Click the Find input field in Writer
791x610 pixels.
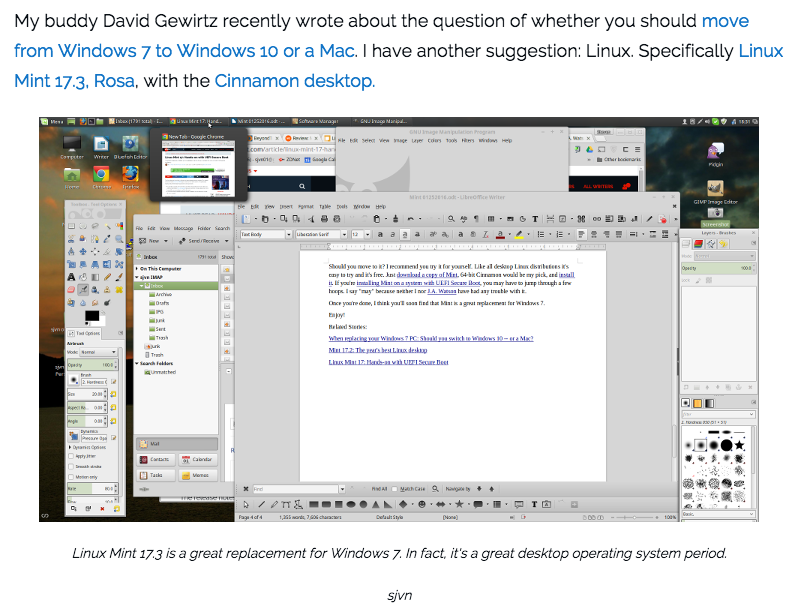pyautogui.click(x=296, y=489)
